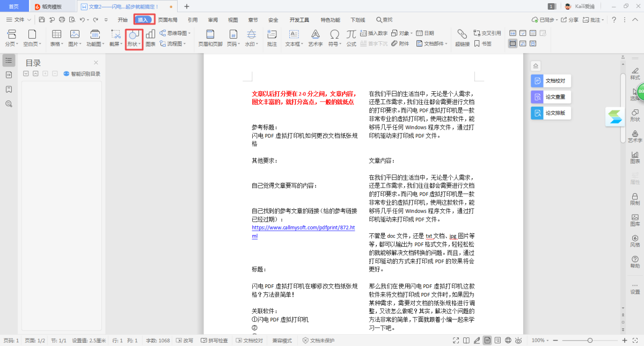Image resolution: width=644 pixels, height=346 pixels.
Task: Add a bookmark with 书签 icon
Action: (x=482, y=44)
